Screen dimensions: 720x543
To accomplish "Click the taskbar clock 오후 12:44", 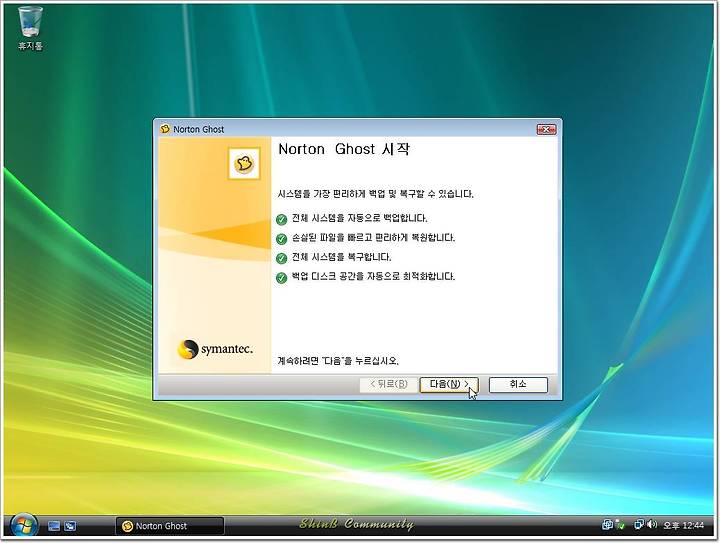I will [x=683, y=525].
